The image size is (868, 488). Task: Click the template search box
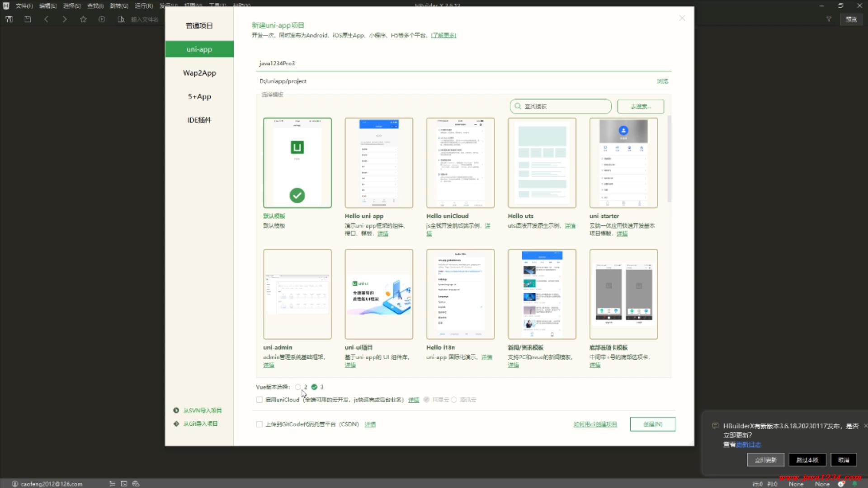[561, 107]
